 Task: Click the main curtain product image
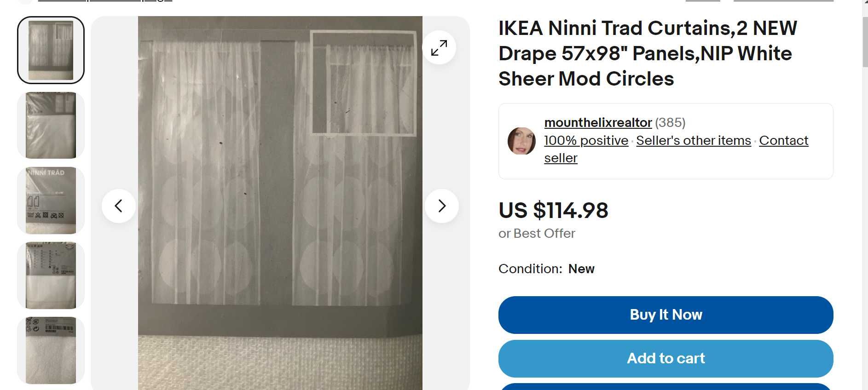coord(280,203)
